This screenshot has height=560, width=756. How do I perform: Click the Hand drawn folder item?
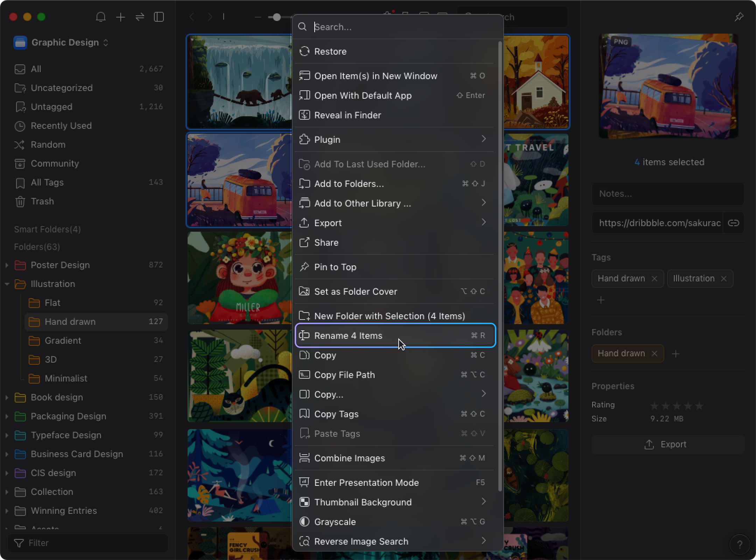click(71, 322)
